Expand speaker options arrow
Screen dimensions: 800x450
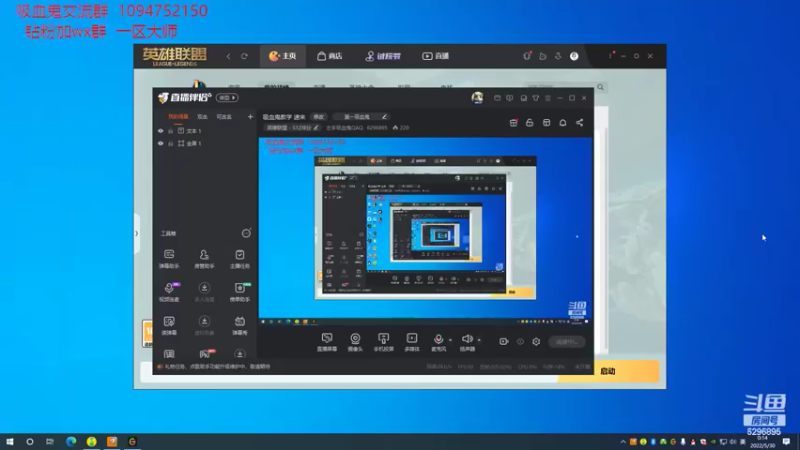(479, 340)
